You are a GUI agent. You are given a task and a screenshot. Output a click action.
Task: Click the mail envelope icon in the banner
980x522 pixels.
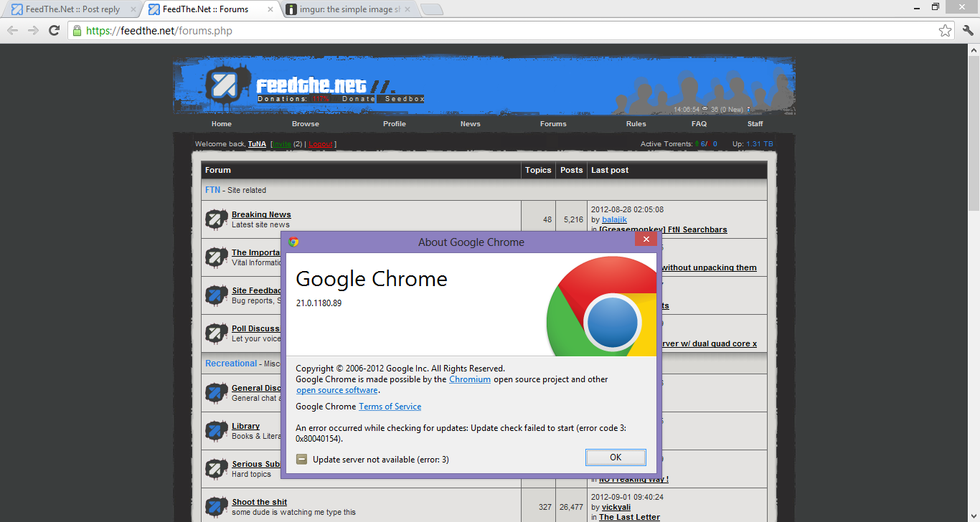pos(705,110)
